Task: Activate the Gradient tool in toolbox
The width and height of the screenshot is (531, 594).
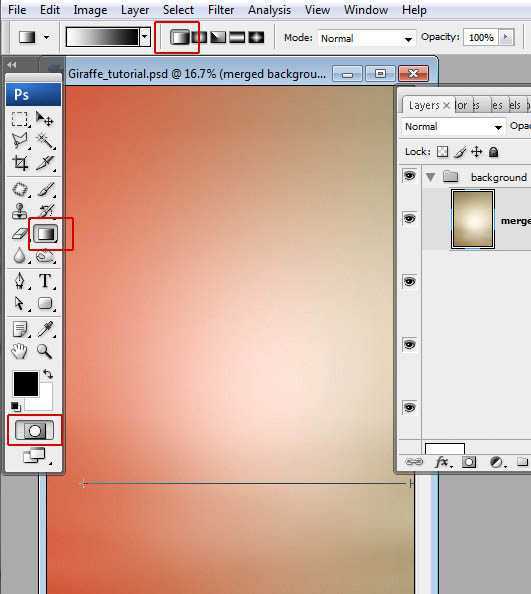Action: (x=45, y=233)
